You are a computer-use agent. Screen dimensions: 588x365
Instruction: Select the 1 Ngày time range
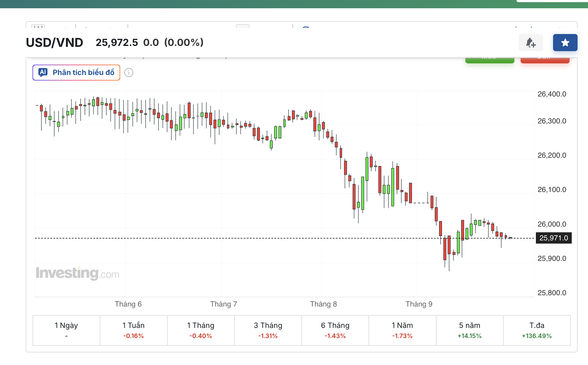pyautogui.click(x=66, y=330)
